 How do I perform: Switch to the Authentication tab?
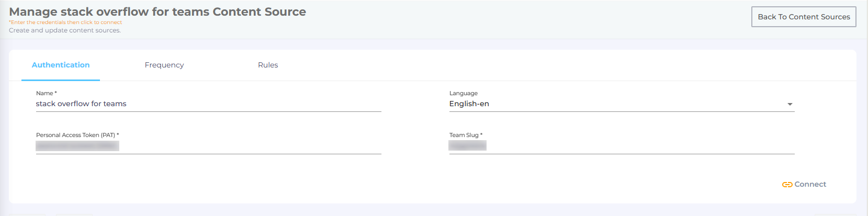tap(61, 65)
